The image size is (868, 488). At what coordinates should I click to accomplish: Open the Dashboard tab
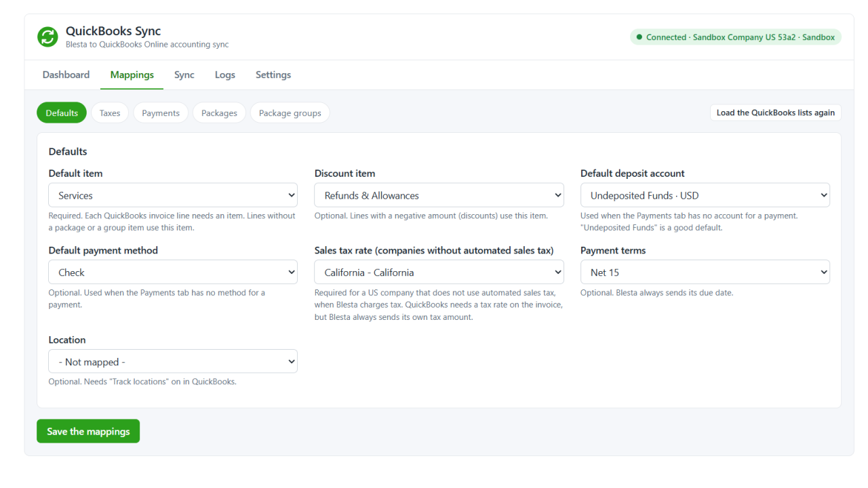coord(66,75)
